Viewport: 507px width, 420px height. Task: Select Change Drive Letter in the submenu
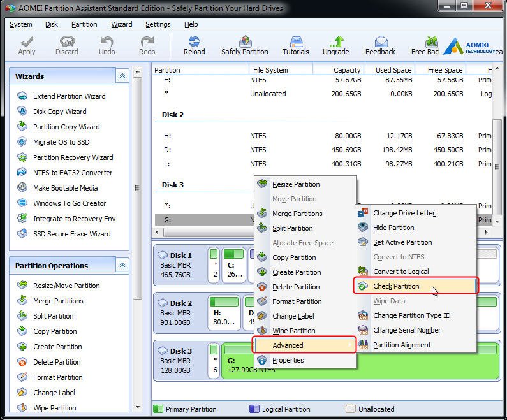click(x=416, y=213)
